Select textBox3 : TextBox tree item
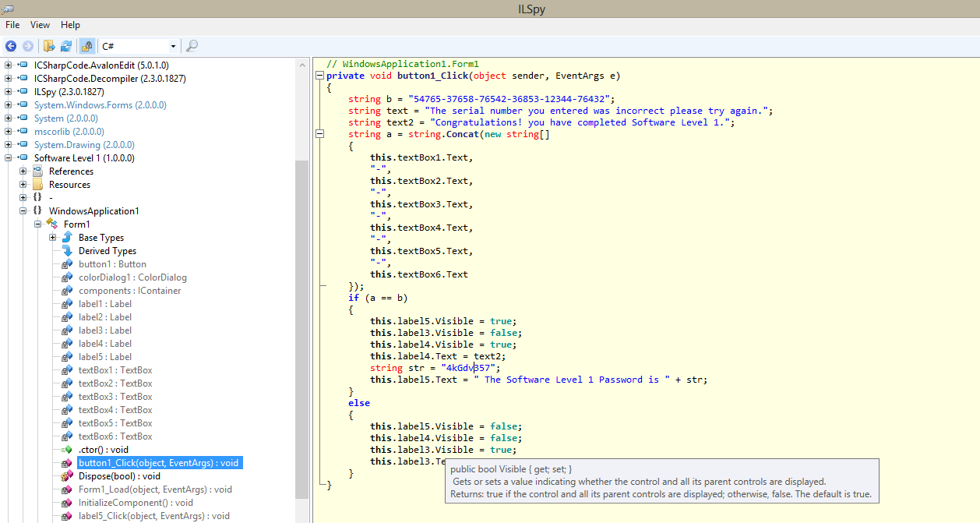The height and width of the screenshot is (523, 980). pos(115,397)
